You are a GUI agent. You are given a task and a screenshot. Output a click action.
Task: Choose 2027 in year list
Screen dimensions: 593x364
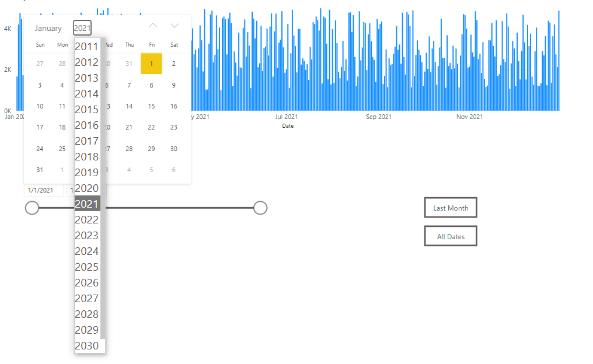pyautogui.click(x=87, y=299)
